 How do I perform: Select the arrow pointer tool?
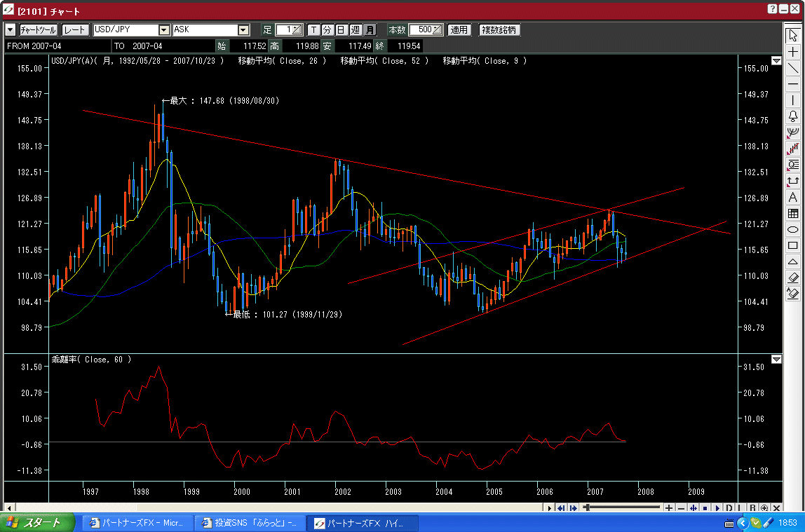[x=793, y=36]
